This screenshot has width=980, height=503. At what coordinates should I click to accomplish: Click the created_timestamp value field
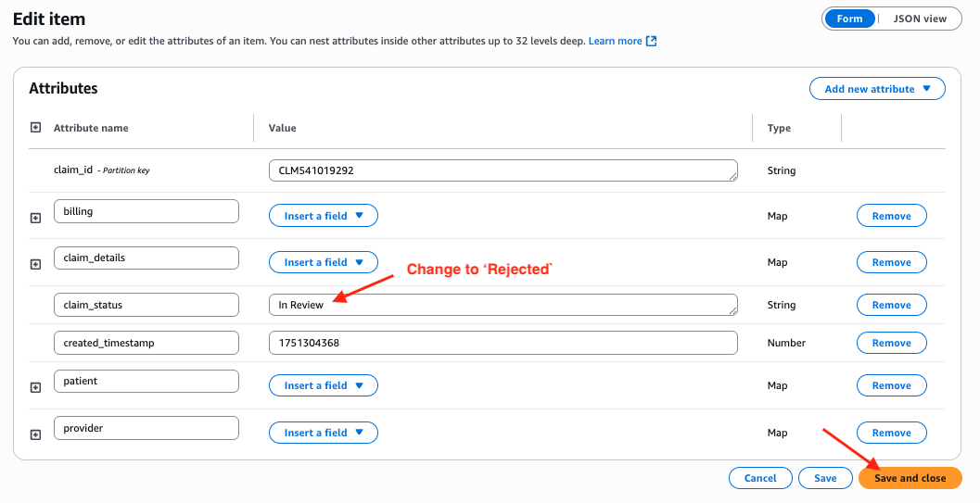[x=503, y=343]
